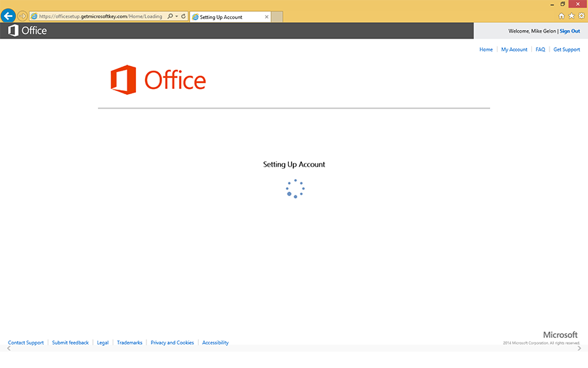
Task: Open the Contact Support footer link
Action: pyautogui.click(x=26, y=343)
